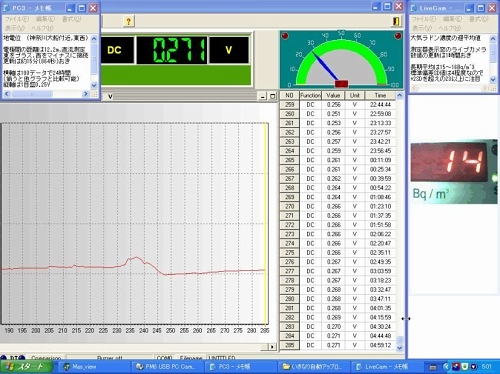Open 書式 menu in LiveCam notepad
This screenshot has width=500, height=374.
[x=478, y=19]
